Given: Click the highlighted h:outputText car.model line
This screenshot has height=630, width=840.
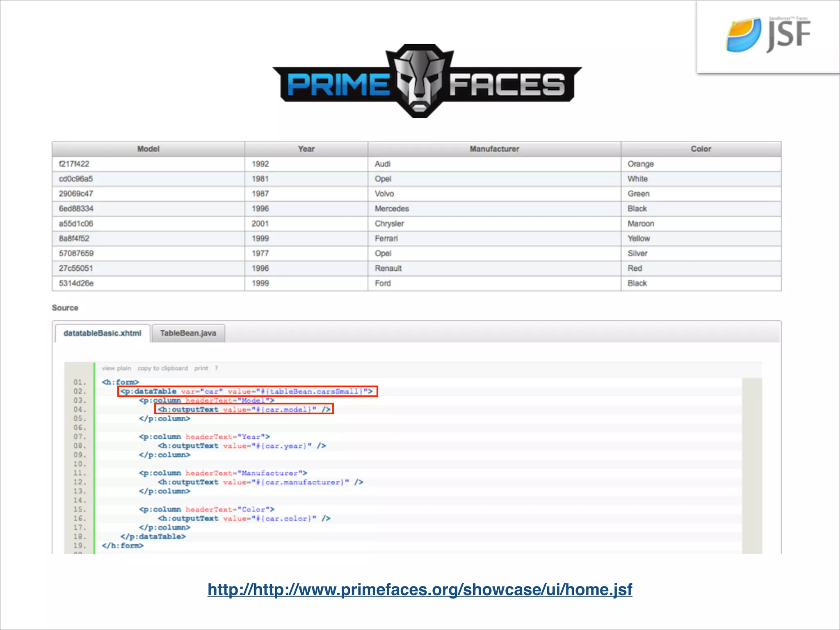Looking at the screenshot, I should pos(244,409).
